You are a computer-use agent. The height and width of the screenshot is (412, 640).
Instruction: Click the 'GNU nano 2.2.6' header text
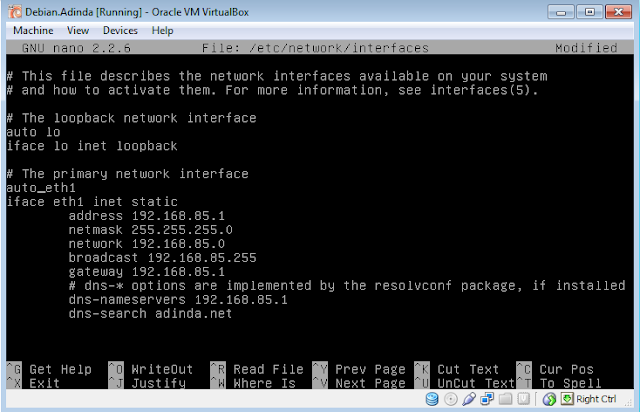coord(76,48)
